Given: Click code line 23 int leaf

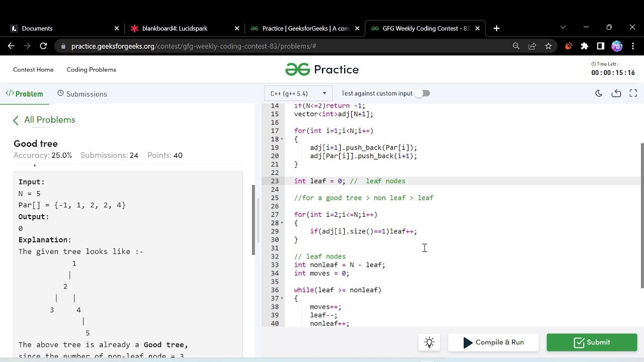Looking at the screenshot, I should coord(350,181).
